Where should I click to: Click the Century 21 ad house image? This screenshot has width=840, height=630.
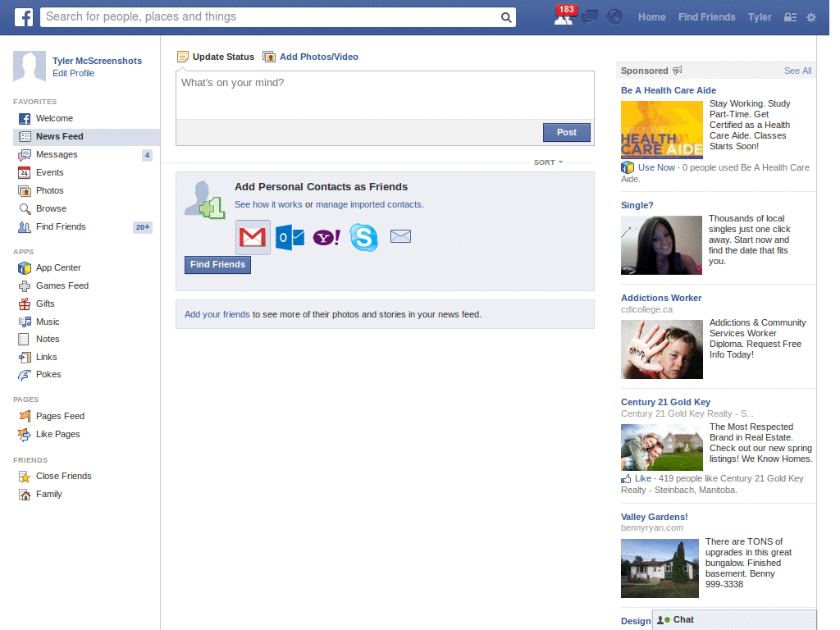(x=662, y=447)
